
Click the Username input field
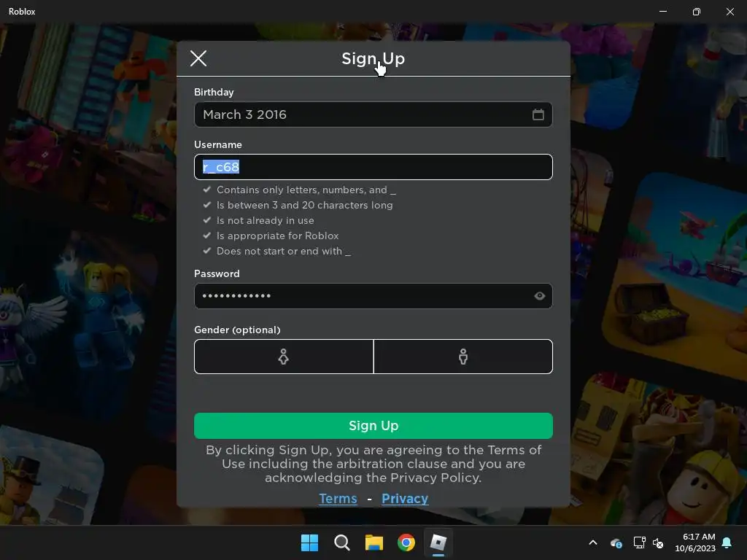[373, 167]
